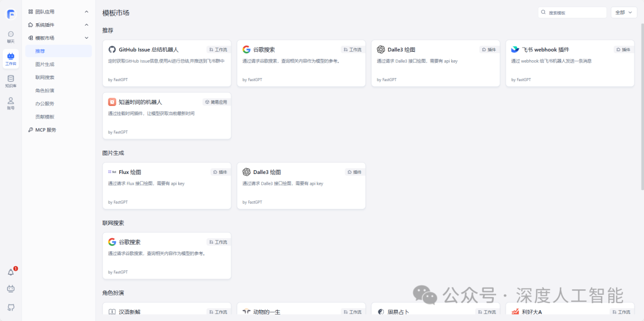Screen dimensions: 644x321
Task: Focus the 搜索模板 search field
Action: pos(572,13)
